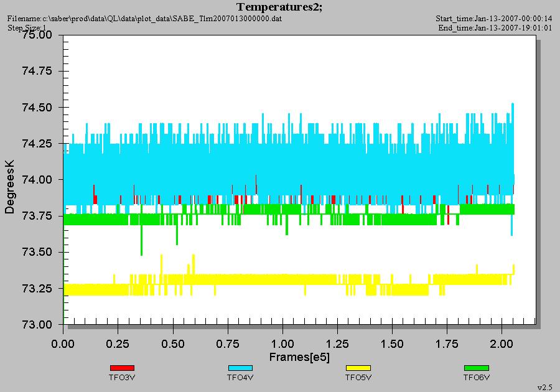
Task: Click the 74.75 y-axis tick label
Action: (37, 71)
